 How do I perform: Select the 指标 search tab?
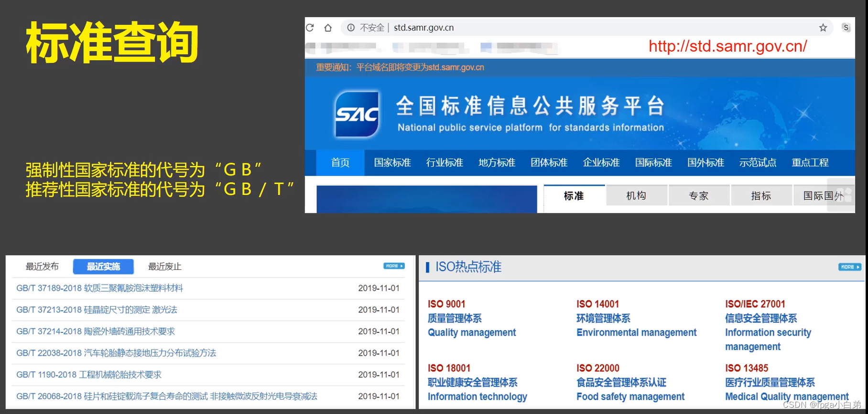(x=761, y=196)
